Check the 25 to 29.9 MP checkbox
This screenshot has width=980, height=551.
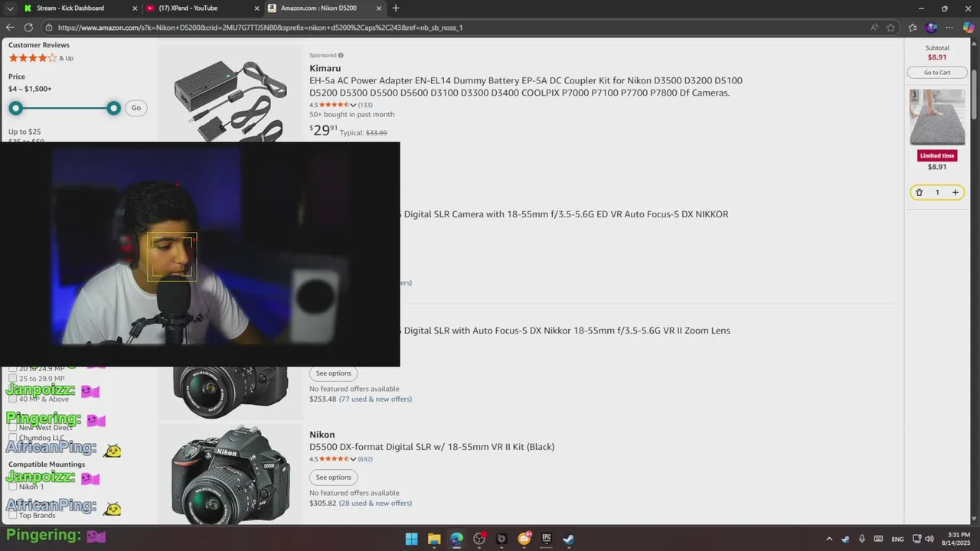(12, 378)
